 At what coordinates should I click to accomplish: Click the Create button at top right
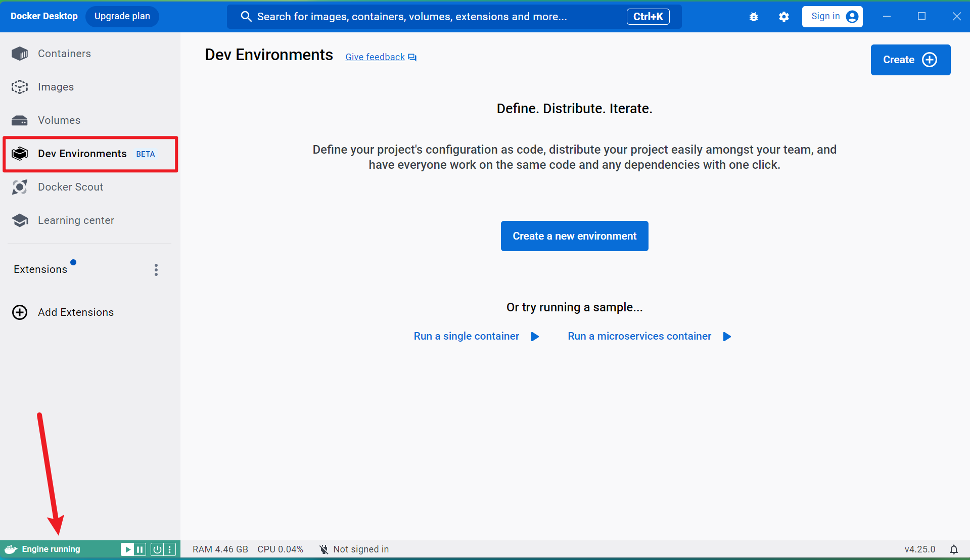pos(910,60)
